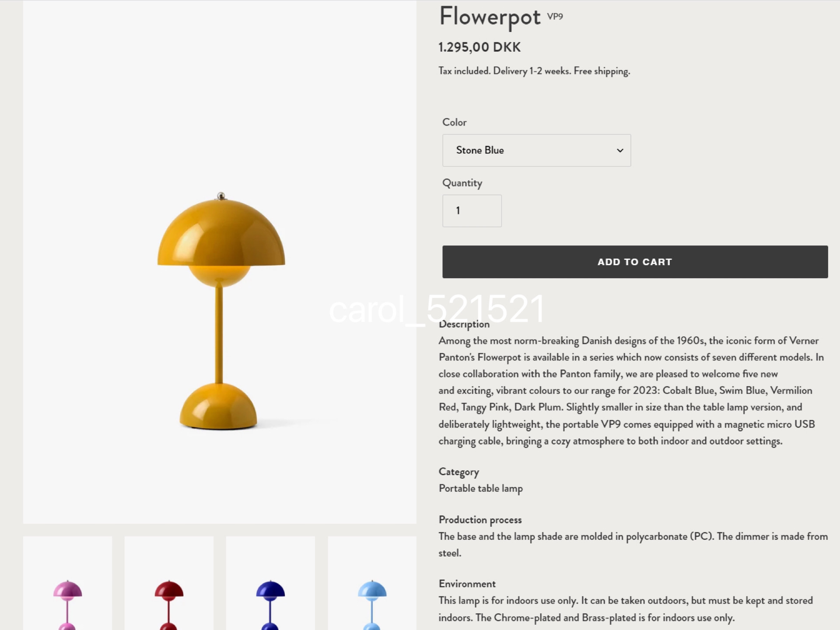Click the large yellow lamp product image
840x630 pixels.
coord(220,311)
